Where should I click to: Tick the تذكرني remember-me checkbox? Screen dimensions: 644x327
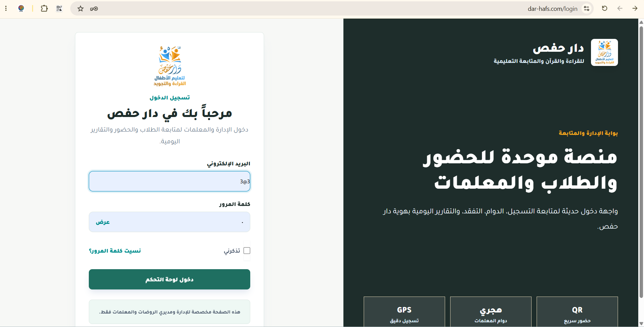click(247, 251)
